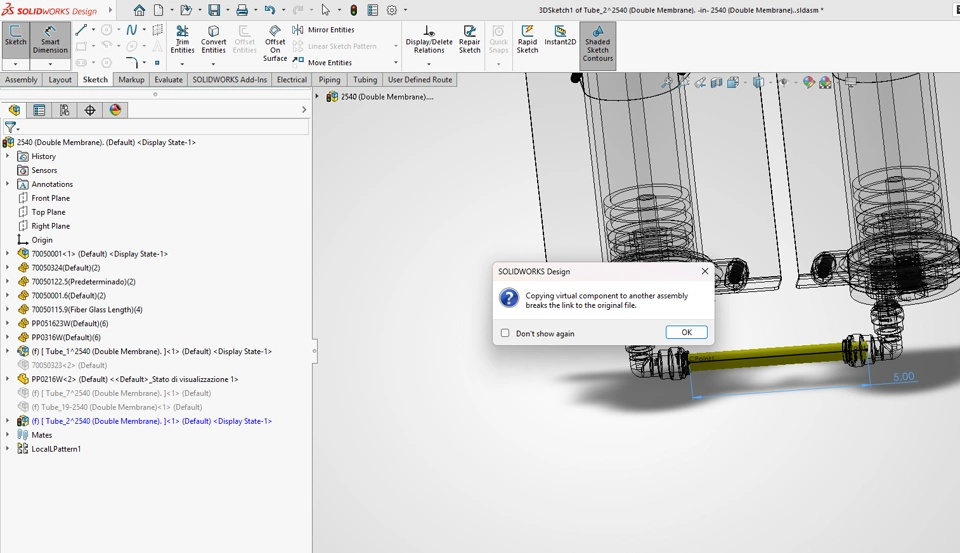Switch to the Evaluate tab
960x553 pixels.
coord(168,80)
